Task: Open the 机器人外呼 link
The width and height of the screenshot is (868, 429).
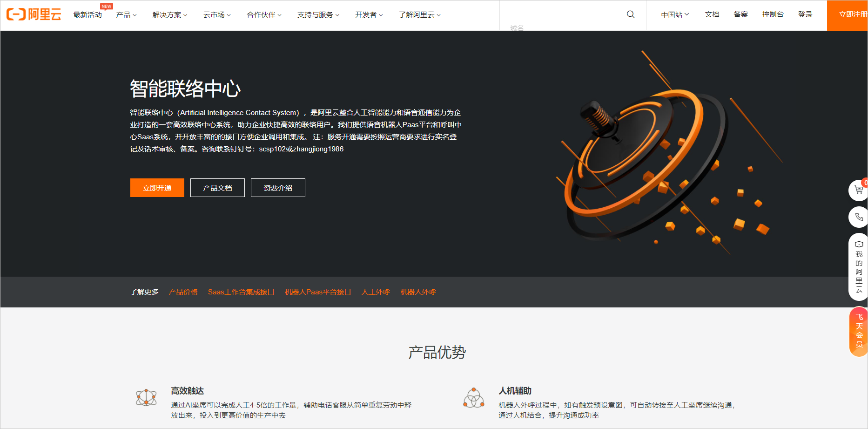Action: tap(418, 292)
